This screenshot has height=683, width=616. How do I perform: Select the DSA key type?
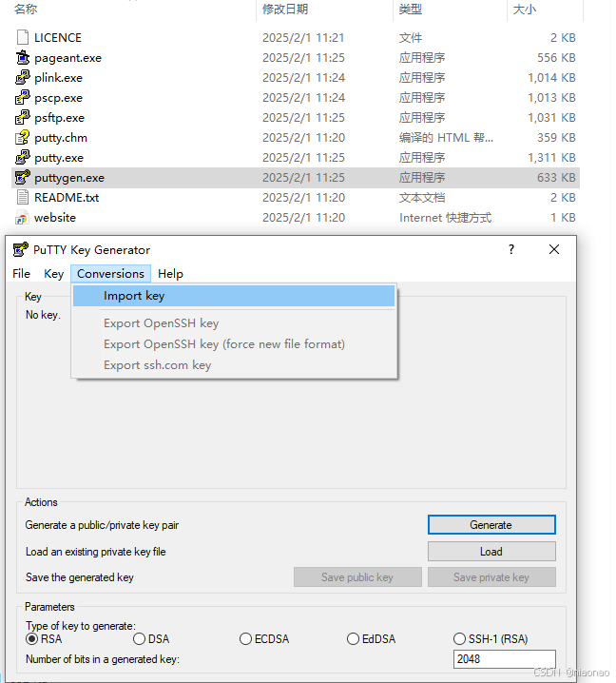pyautogui.click(x=139, y=639)
